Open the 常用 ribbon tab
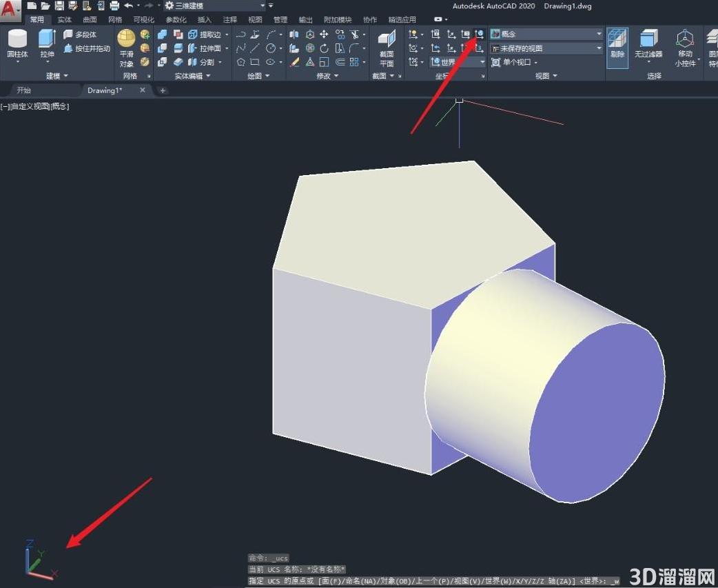Screen dimensions: 718x588 37,20
